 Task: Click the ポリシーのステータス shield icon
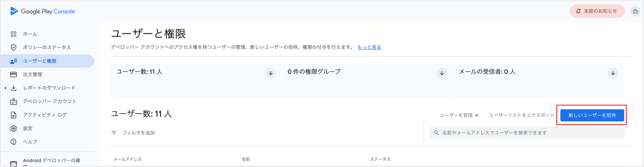click(13, 47)
